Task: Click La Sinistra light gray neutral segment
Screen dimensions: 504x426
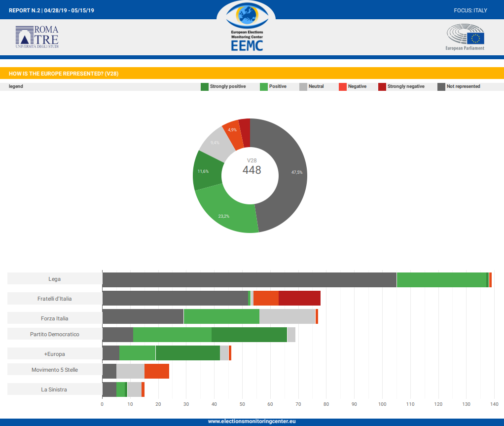Action: click(134, 389)
